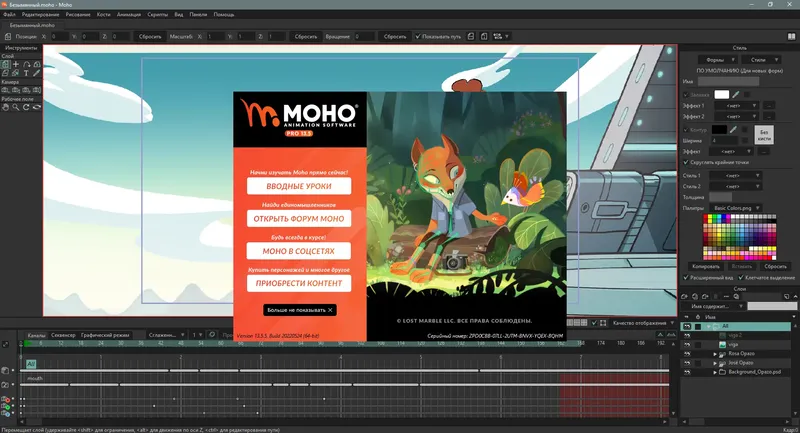The width and height of the screenshot is (800, 433).
Task: Switch to the 'Графический режим' timeline tab
Action: pos(105,335)
